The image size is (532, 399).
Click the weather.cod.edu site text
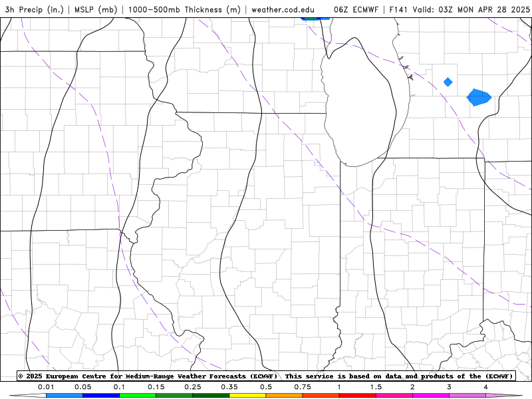click(283, 9)
